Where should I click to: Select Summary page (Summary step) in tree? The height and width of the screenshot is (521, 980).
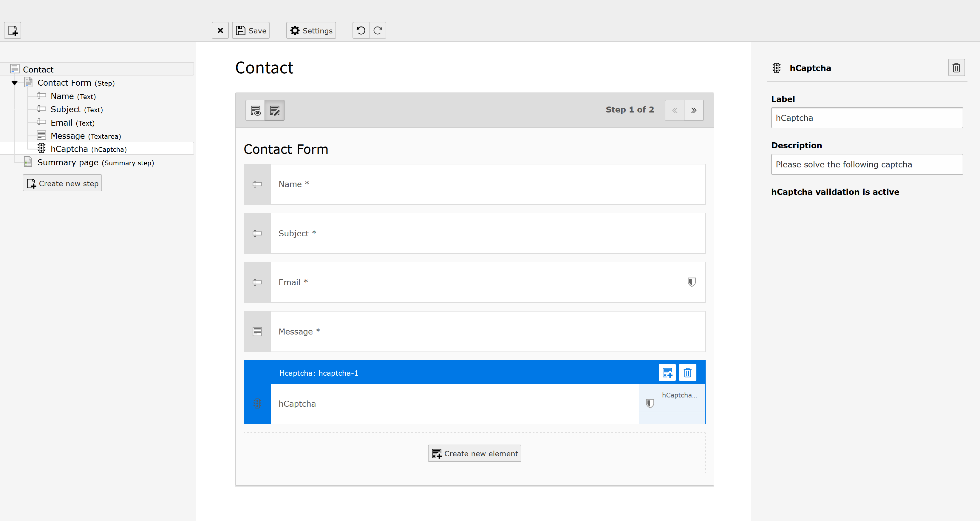(95, 163)
